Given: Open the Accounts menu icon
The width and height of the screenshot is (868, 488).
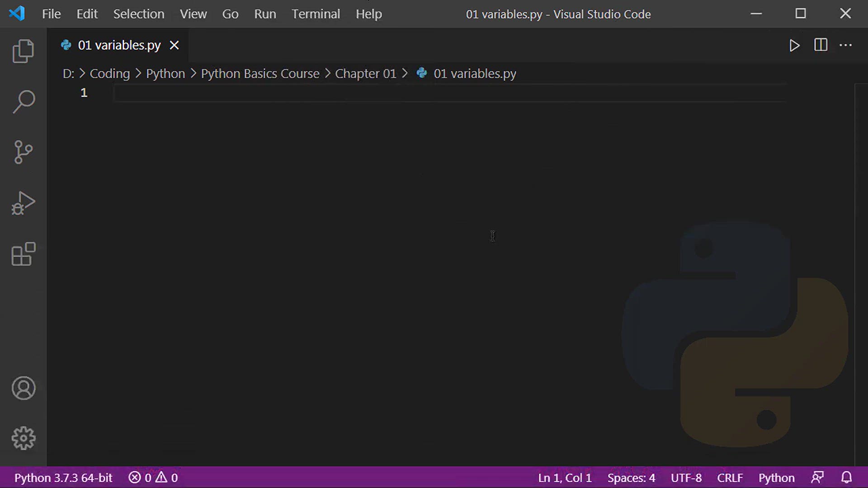Looking at the screenshot, I should [23, 388].
